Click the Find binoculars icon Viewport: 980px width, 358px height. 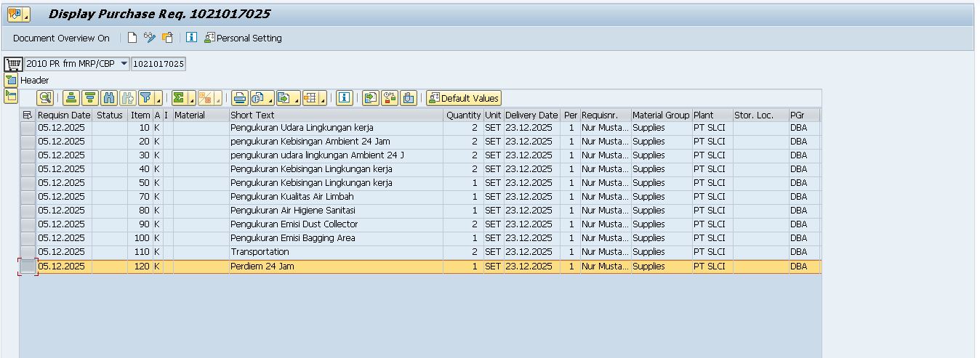pyautogui.click(x=109, y=98)
